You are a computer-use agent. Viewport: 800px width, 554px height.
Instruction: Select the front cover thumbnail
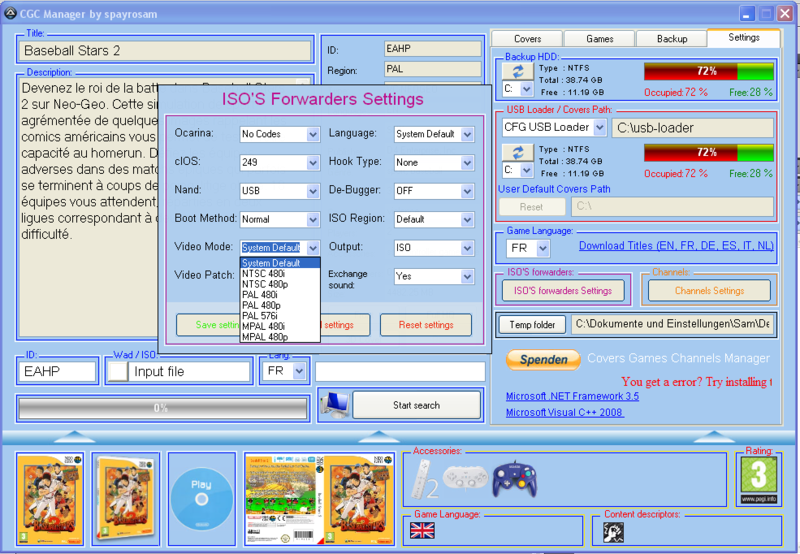pyautogui.click(x=49, y=499)
